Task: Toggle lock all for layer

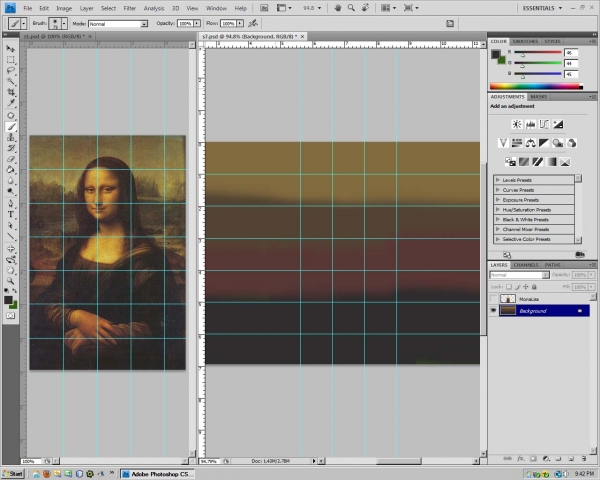Action: tap(534, 287)
